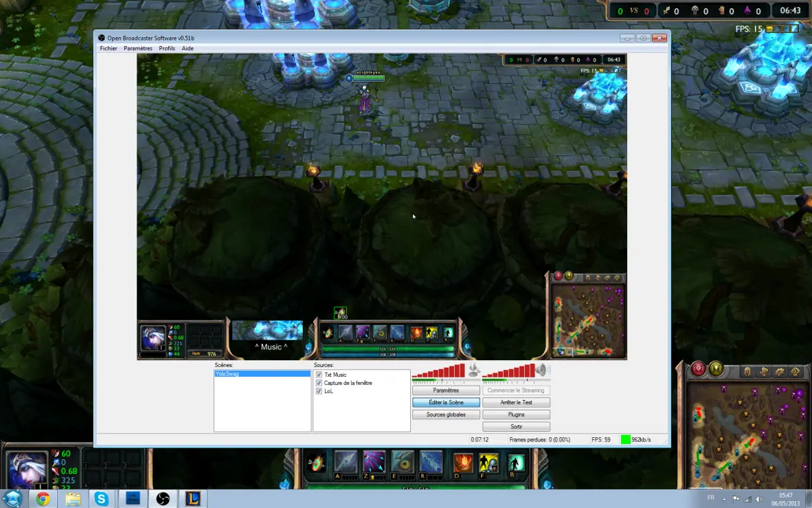The image size is (812, 508).
Task: Mute desktop audio via the speaker icon
Action: [542, 370]
